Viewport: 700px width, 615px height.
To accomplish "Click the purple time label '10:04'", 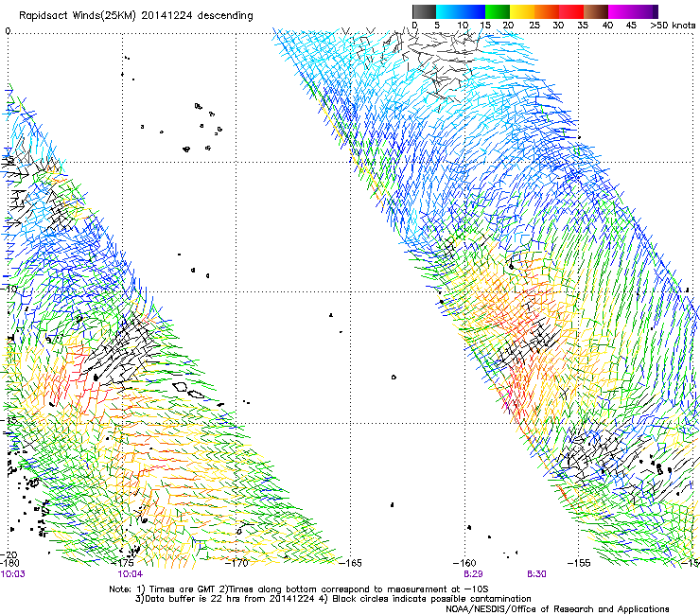I will [131, 574].
